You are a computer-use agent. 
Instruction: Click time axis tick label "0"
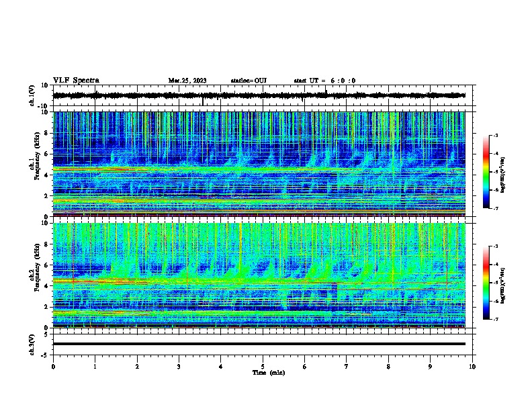(x=53, y=367)
